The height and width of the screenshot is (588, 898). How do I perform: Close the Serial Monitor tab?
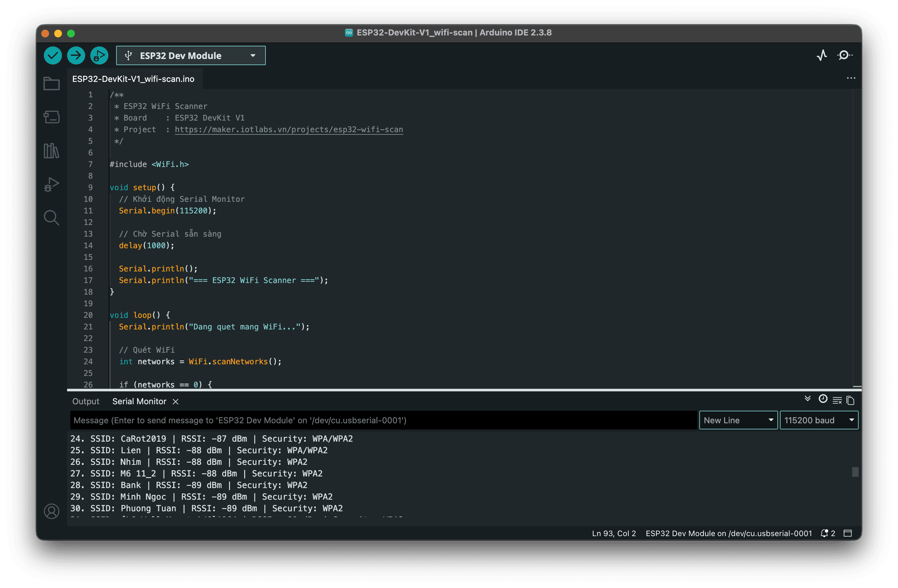[175, 402]
